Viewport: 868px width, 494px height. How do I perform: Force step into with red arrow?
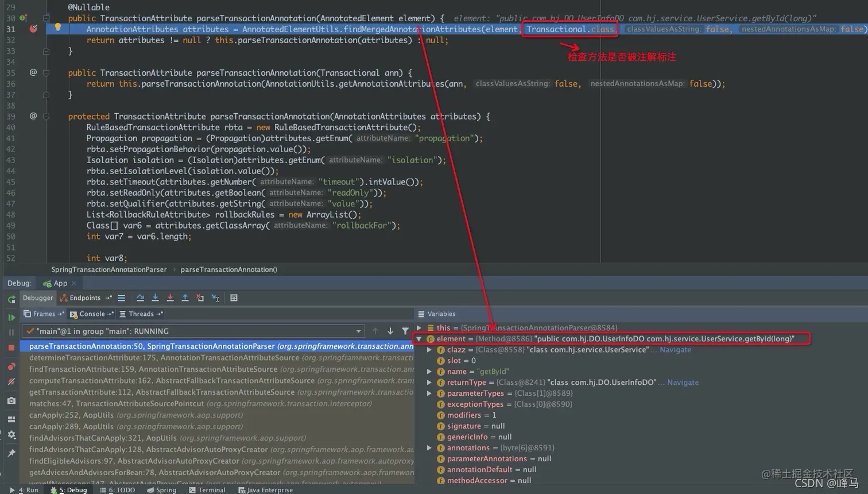170,298
